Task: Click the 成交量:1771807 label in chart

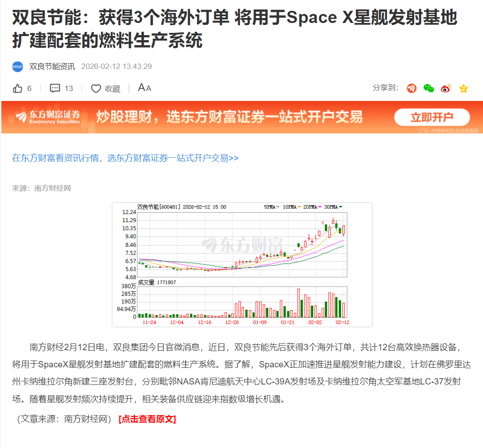Action: click(x=157, y=282)
